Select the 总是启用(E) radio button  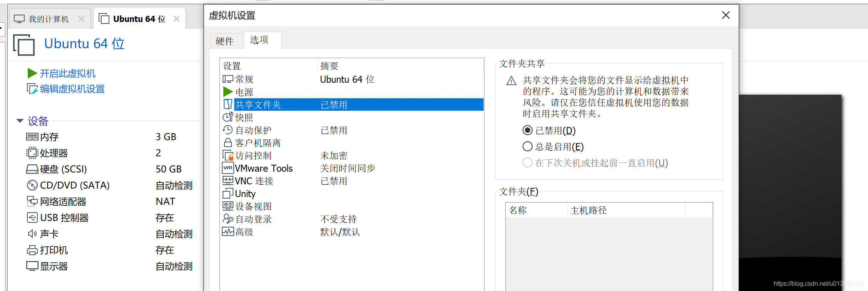528,146
